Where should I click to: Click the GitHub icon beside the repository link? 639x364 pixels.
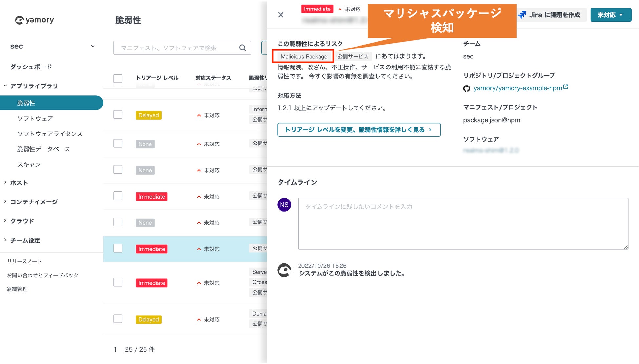466,88
